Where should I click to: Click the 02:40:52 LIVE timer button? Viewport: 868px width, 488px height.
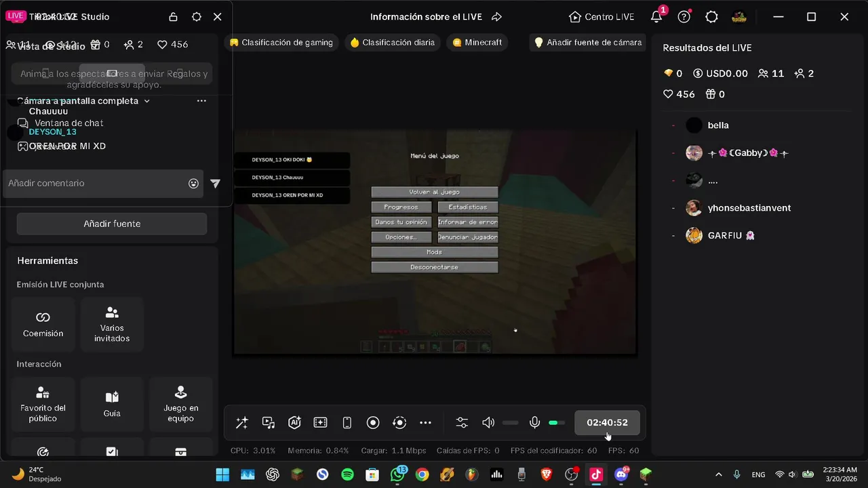607,423
